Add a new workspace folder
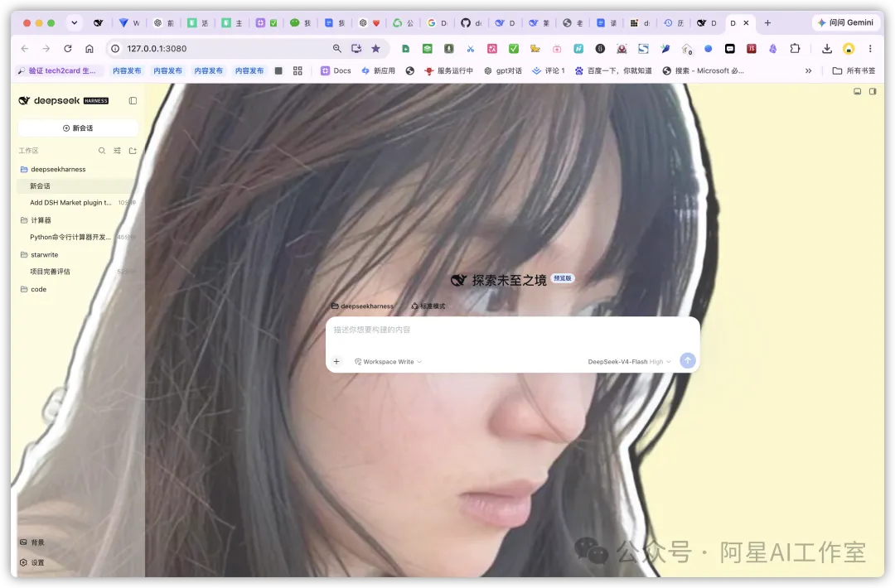This screenshot has height=588, width=895. tap(133, 151)
